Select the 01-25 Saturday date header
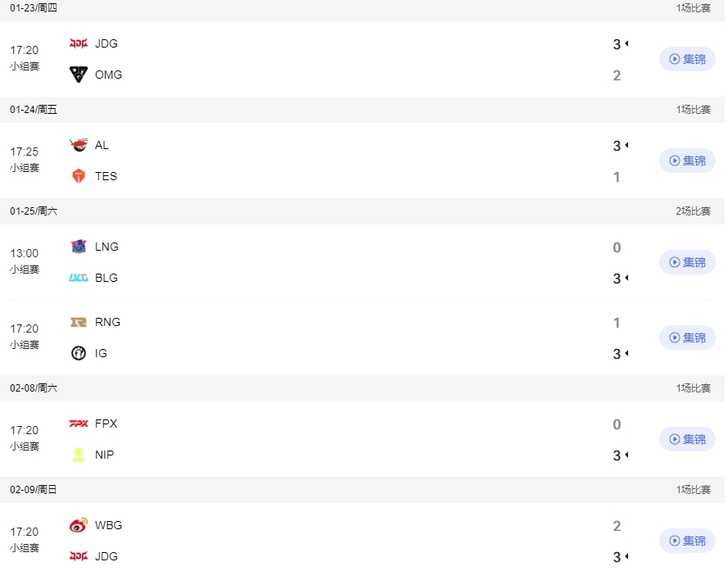728x571 pixels. click(34, 211)
